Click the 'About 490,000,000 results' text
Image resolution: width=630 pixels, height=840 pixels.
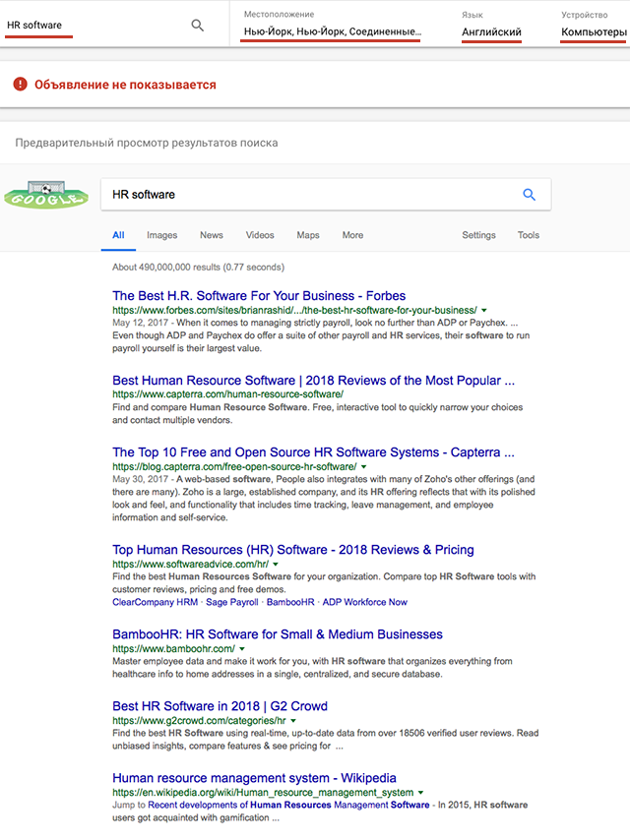point(199,267)
